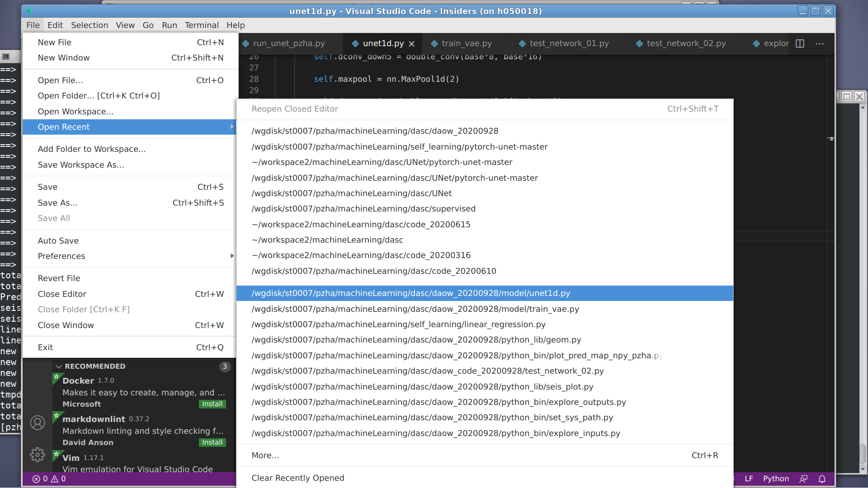Click the split editor icon

pyautogui.click(x=800, y=43)
